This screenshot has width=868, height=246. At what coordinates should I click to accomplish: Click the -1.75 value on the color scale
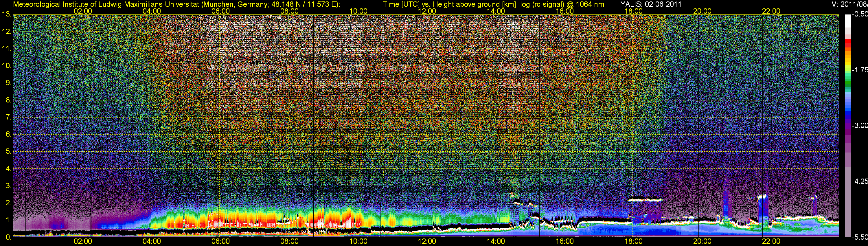click(x=860, y=70)
